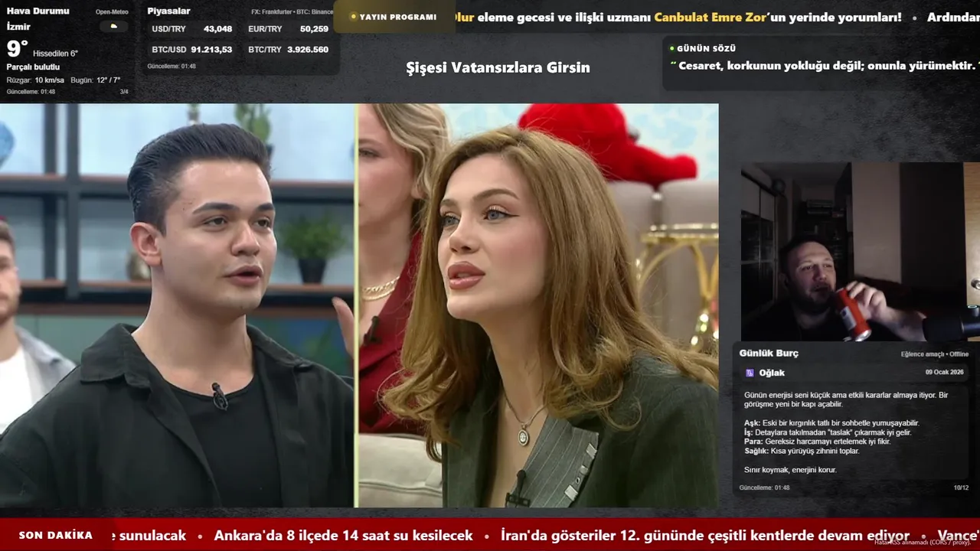This screenshot has width=980, height=551.
Task: Click the left video of man in black shirt
Action: coord(177,305)
